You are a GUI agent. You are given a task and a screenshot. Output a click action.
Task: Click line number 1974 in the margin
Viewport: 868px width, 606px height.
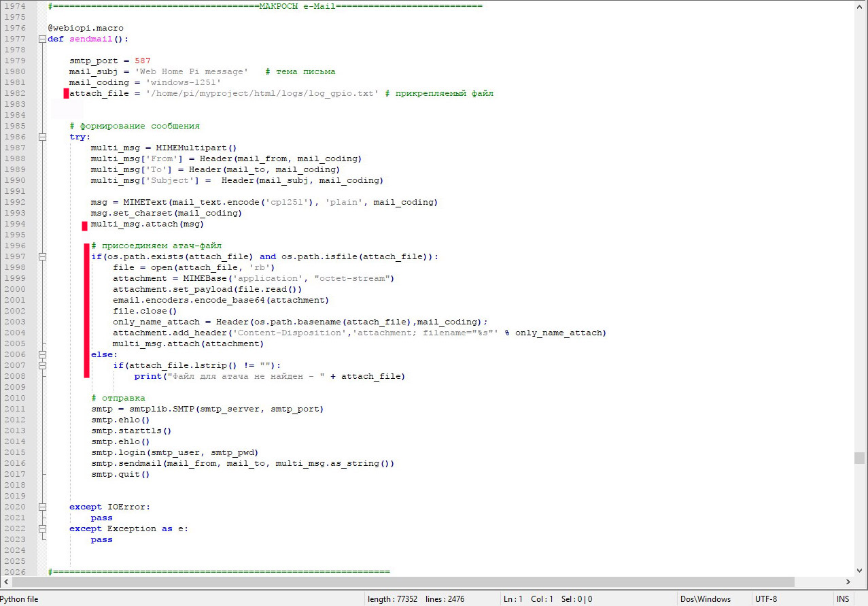[15, 6]
